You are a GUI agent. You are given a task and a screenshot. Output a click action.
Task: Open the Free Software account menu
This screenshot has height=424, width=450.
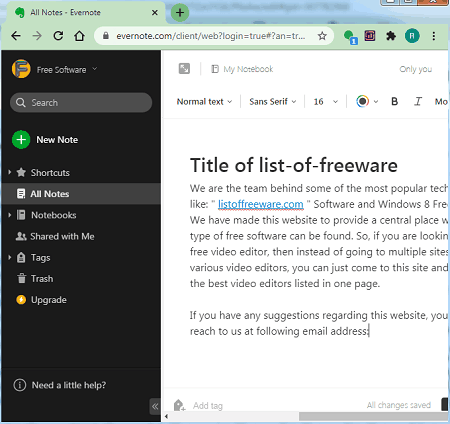pos(67,70)
